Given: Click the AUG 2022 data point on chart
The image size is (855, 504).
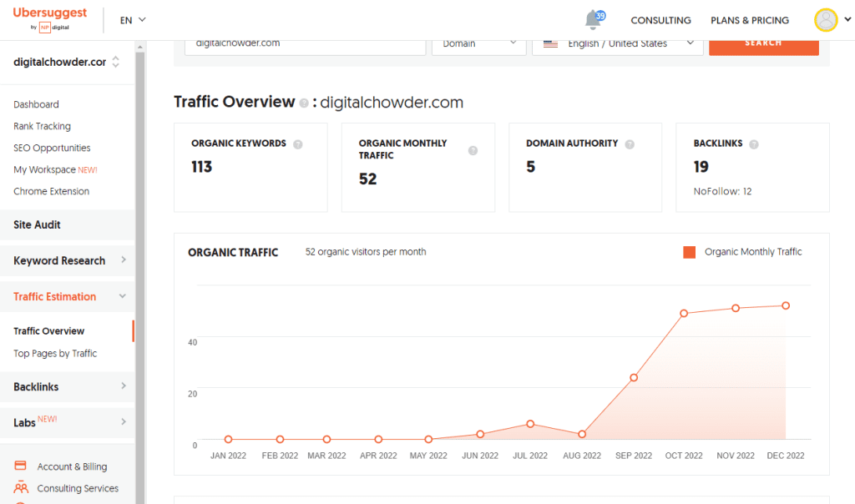Looking at the screenshot, I should (582, 434).
